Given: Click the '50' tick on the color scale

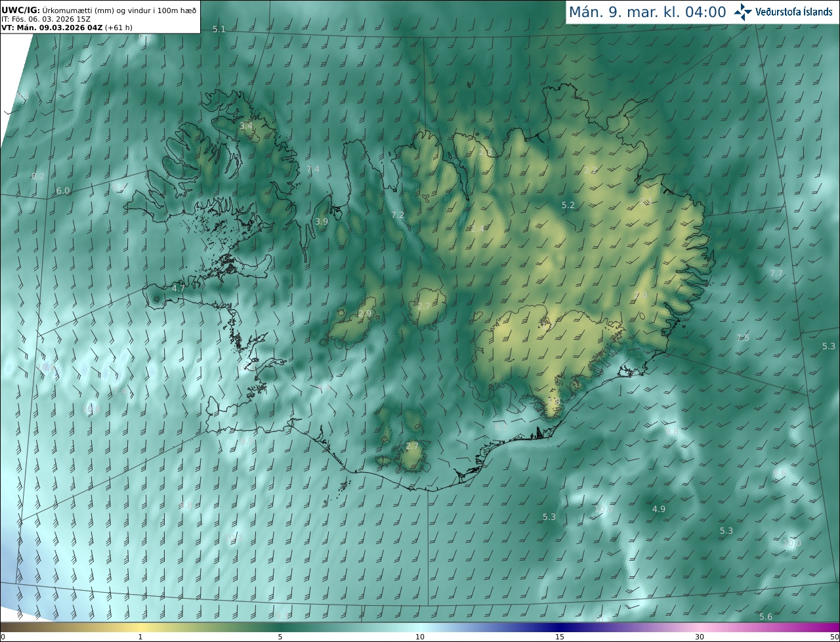Looking at the screenshot, I should [x=834, y=637].
